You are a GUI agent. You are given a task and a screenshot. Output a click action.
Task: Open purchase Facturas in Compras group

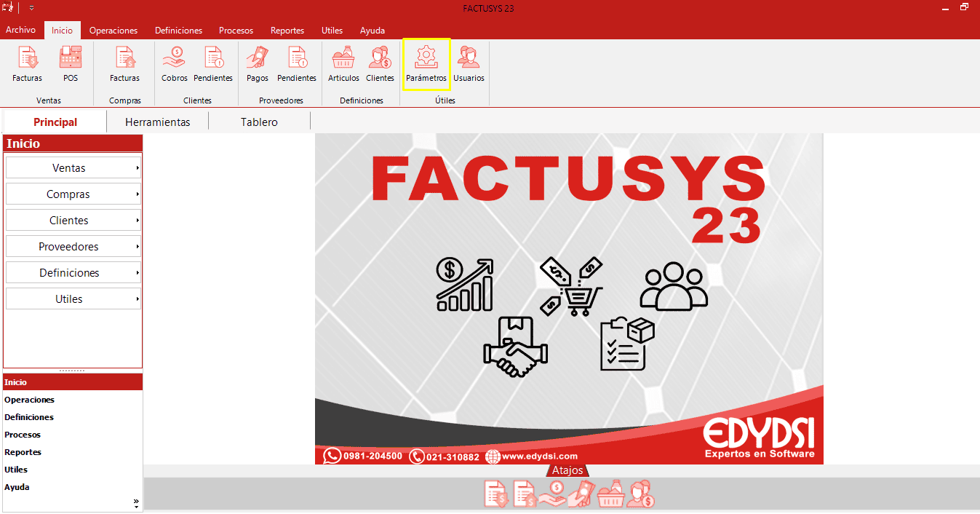point(124,64)
